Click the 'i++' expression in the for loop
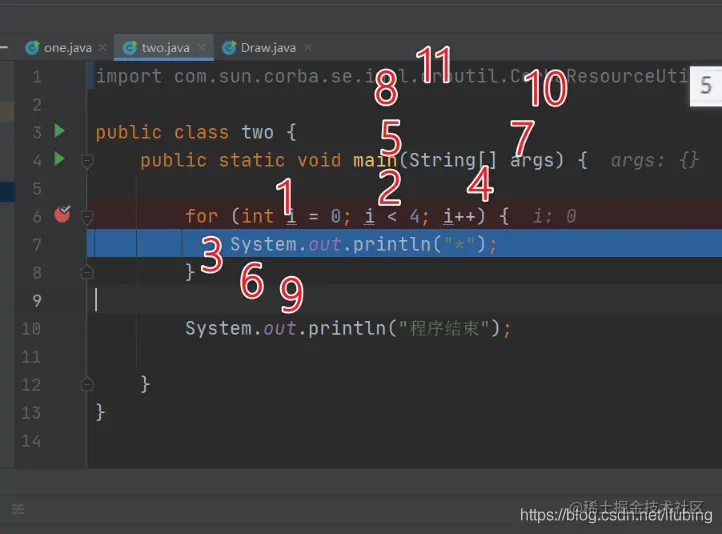This screenshot has width=722, height=534. (459, 216)
